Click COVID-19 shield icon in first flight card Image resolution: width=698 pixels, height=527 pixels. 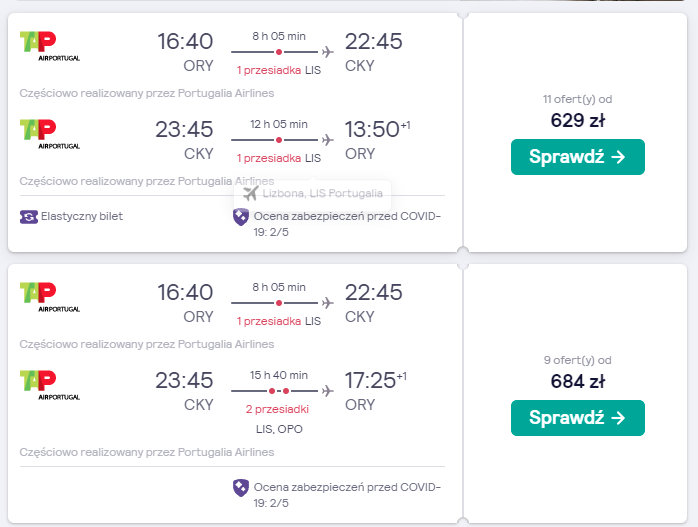click(241, 217)
